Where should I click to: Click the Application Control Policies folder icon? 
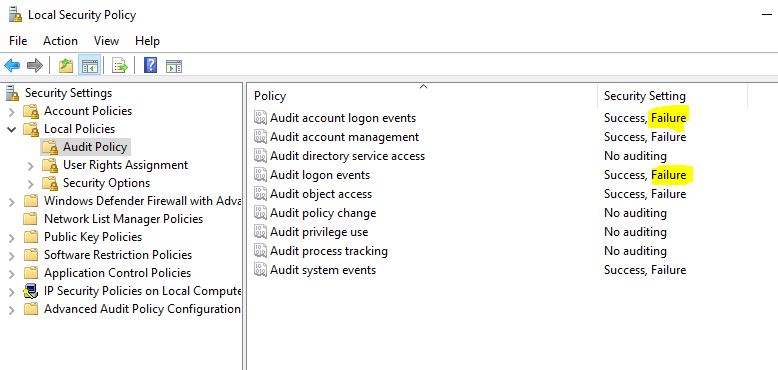point(31,273)
